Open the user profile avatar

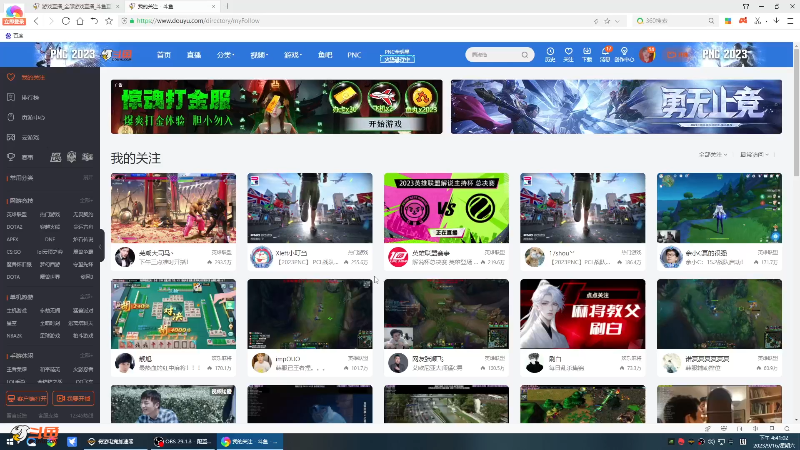[647, 55]
